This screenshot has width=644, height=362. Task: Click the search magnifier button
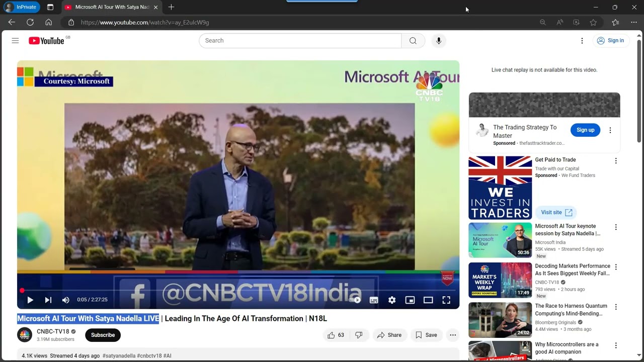[x=413, y=41]
